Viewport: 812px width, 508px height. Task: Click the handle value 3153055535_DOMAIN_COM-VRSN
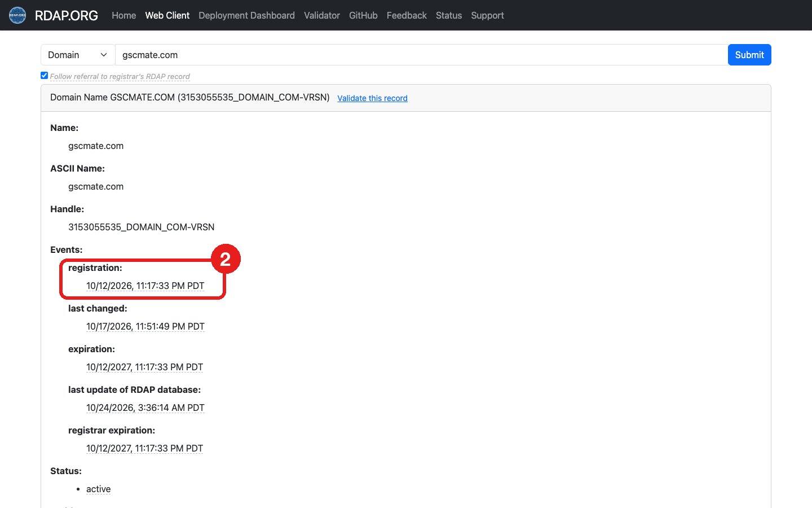tap(141, 227)
